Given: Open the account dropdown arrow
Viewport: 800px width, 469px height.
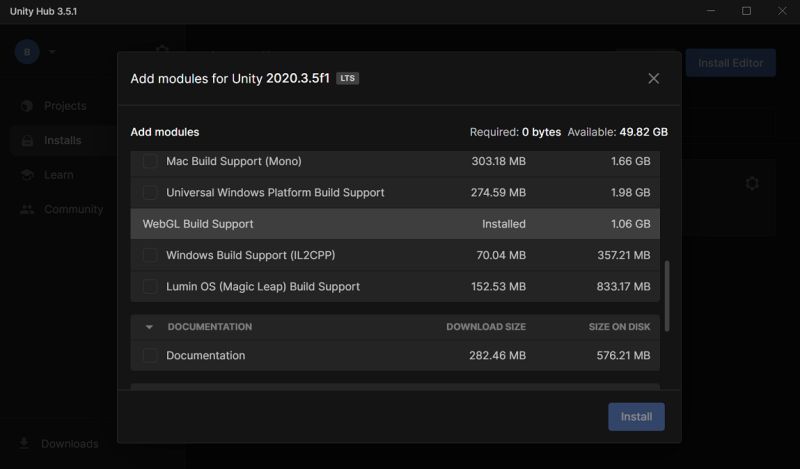Looking at the screenshot, I should point(52,52).
